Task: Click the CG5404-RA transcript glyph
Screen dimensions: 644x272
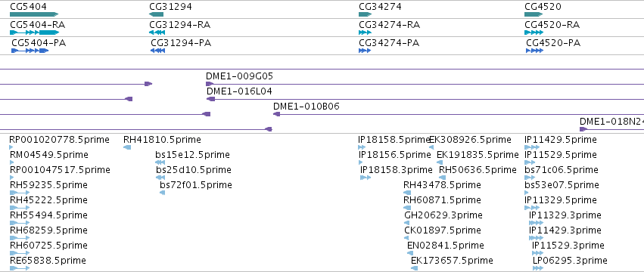Action: (35, 32)
